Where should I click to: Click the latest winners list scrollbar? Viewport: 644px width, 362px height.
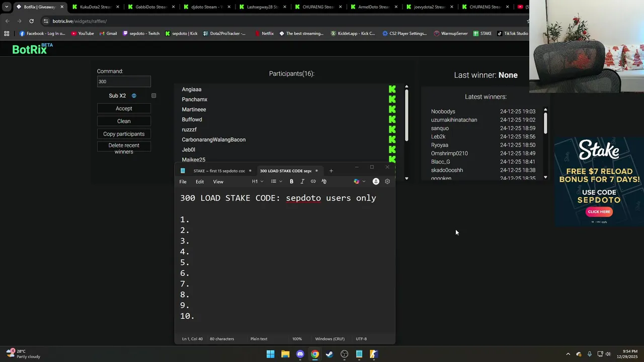pyautogui.click(x=545, y=123)
